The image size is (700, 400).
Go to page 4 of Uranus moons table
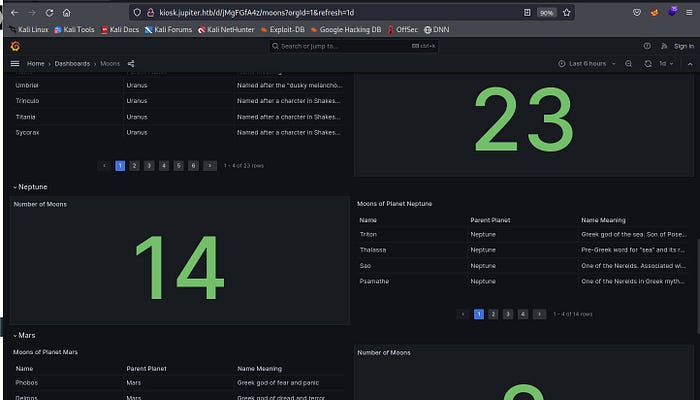pyautogui.click(x=164, y=166)
